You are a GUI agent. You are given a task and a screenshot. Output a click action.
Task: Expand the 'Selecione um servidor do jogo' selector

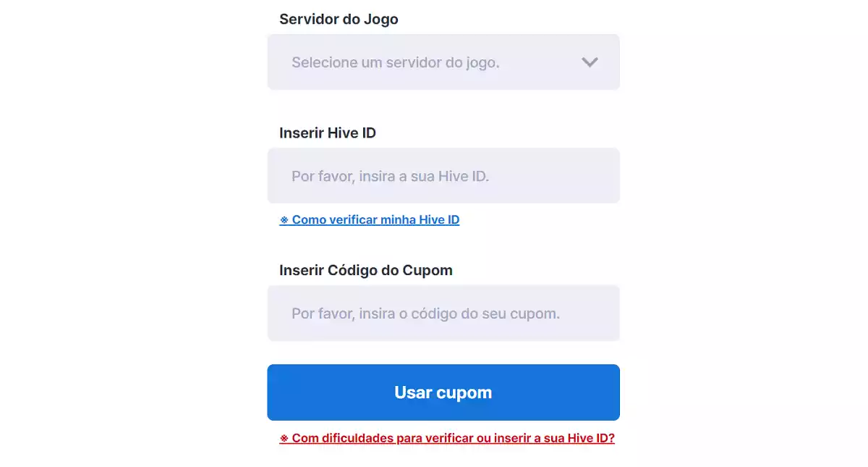click(x=443, y=62)
